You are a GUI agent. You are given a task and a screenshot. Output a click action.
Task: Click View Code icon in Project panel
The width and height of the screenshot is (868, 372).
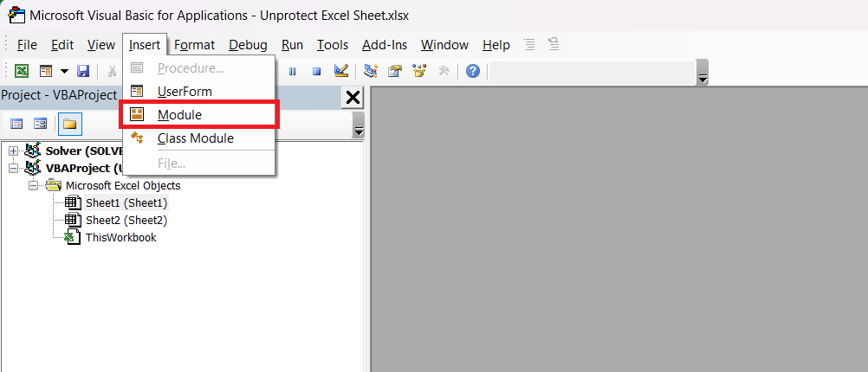17,124
